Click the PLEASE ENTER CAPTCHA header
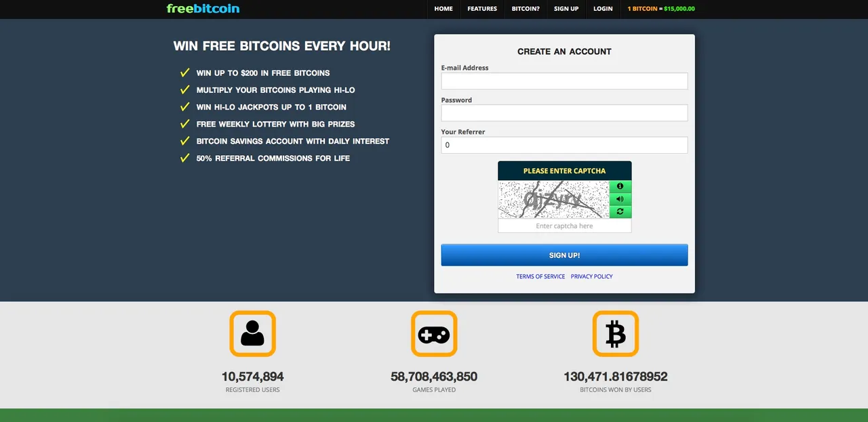The width and height of the screenshot is (868, 422). [x=564, y=171]
